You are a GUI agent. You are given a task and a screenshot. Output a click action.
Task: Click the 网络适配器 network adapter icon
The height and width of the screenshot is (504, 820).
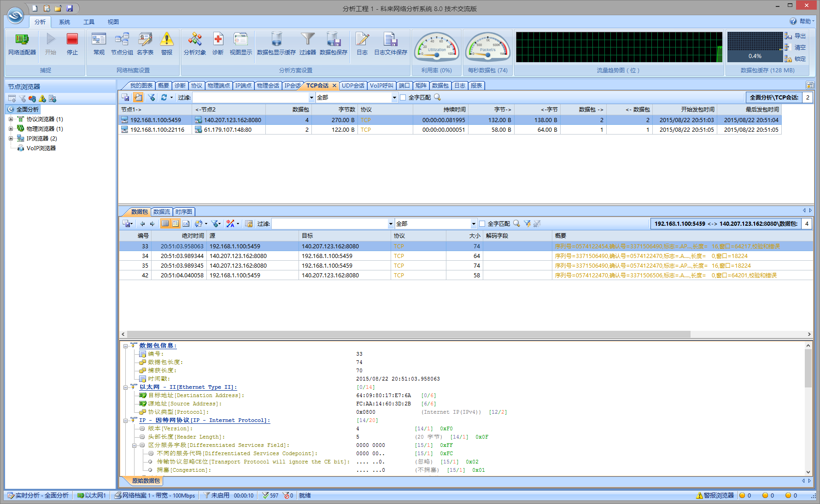tap(22, 40)
